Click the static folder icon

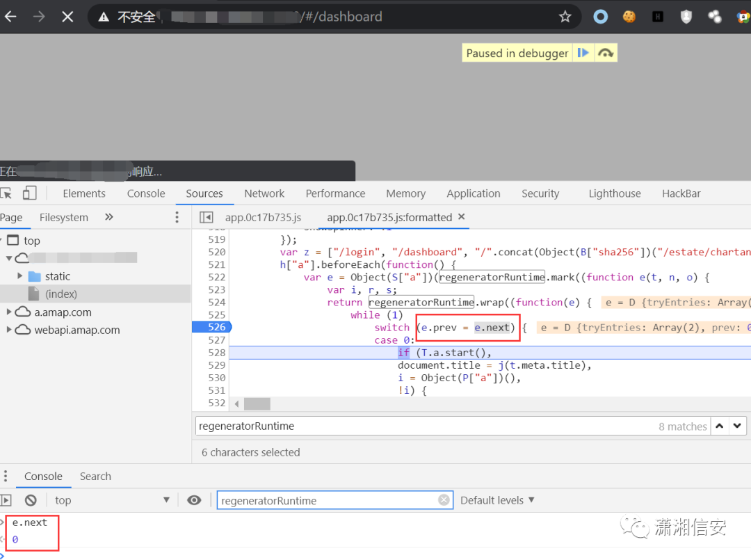click(x=35, y=276)
